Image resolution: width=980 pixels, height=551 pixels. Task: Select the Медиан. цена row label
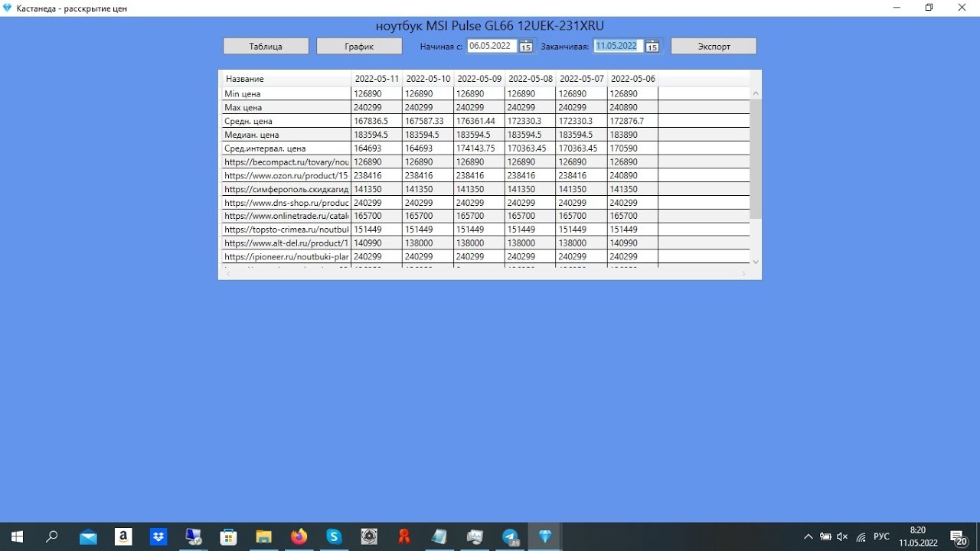(x=252, y=135)
